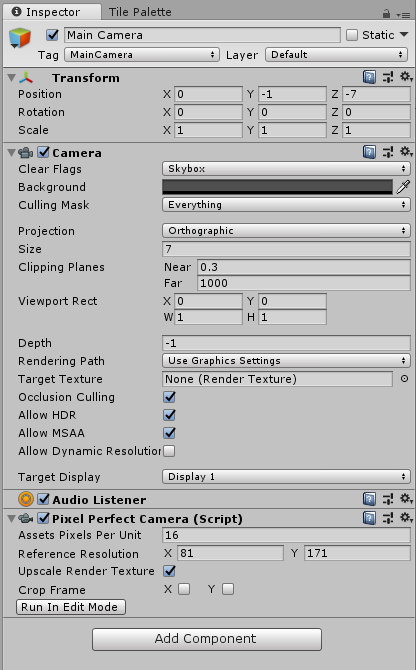Open the Culling Mask dropdown
Viewport: 416px width, 670px height.
286,205
